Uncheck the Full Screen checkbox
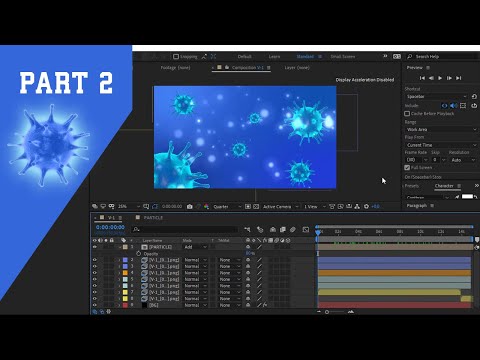This screenshot has height=360, width=480. [407, 168]
